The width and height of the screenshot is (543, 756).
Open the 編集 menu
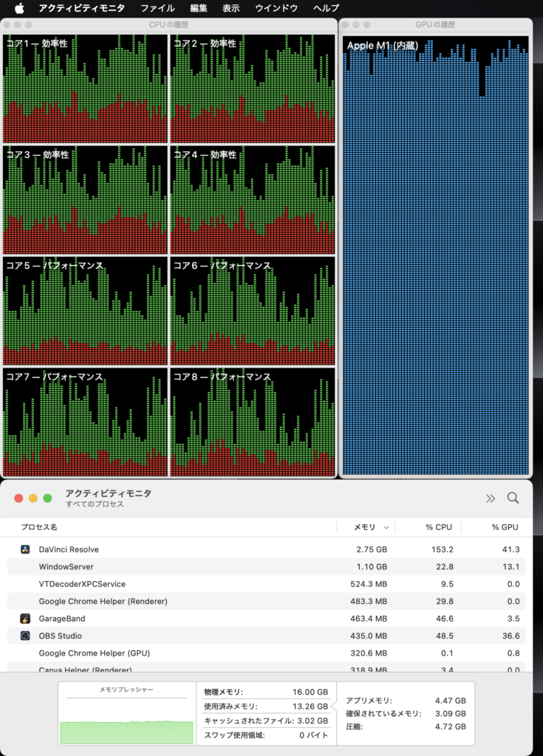(199, 7)
